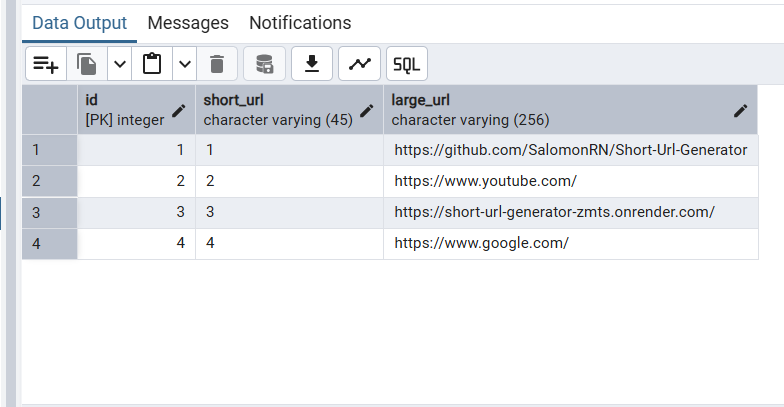
Task: Click the SQL button in toolbar
Action: (406, 64)
